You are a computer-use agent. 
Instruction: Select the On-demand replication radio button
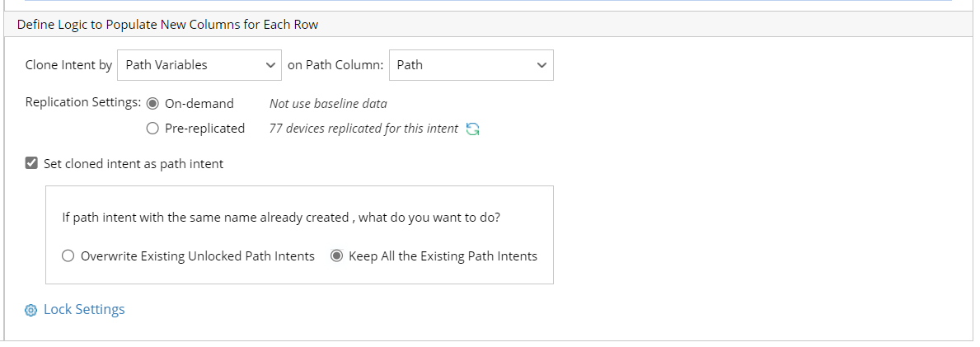152,104
